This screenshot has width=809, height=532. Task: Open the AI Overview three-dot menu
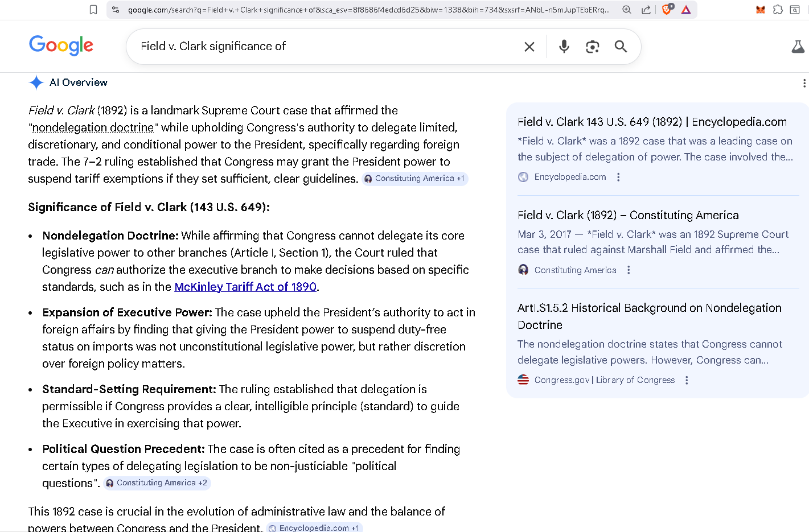[803, 83]
